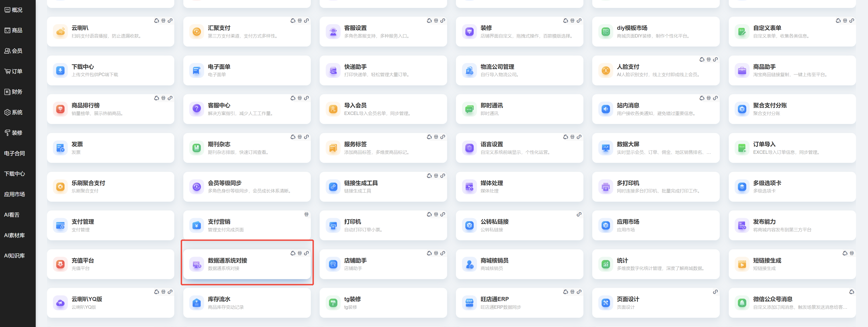Open the 库存流水 app card

[x=247, y=303]
